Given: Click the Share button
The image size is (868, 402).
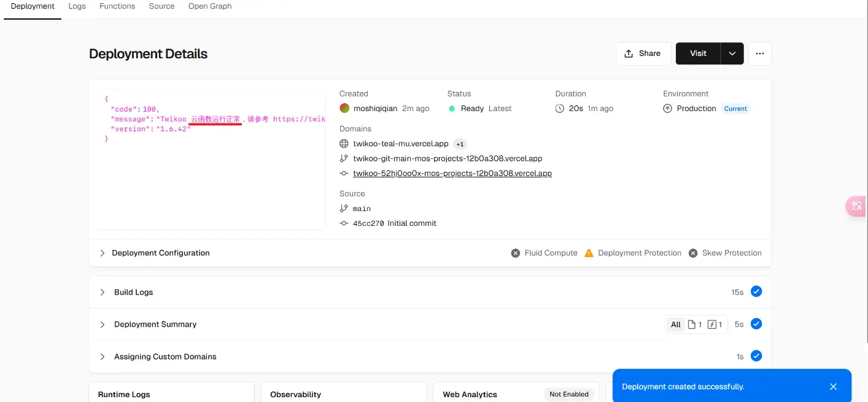Looking at the screenshot, I should (x=642, y=53).
